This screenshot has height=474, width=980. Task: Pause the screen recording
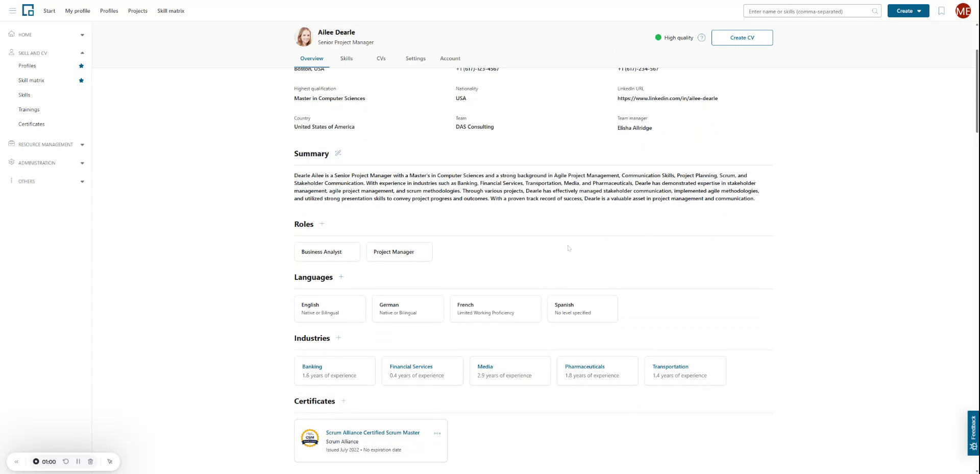point(78,461)
